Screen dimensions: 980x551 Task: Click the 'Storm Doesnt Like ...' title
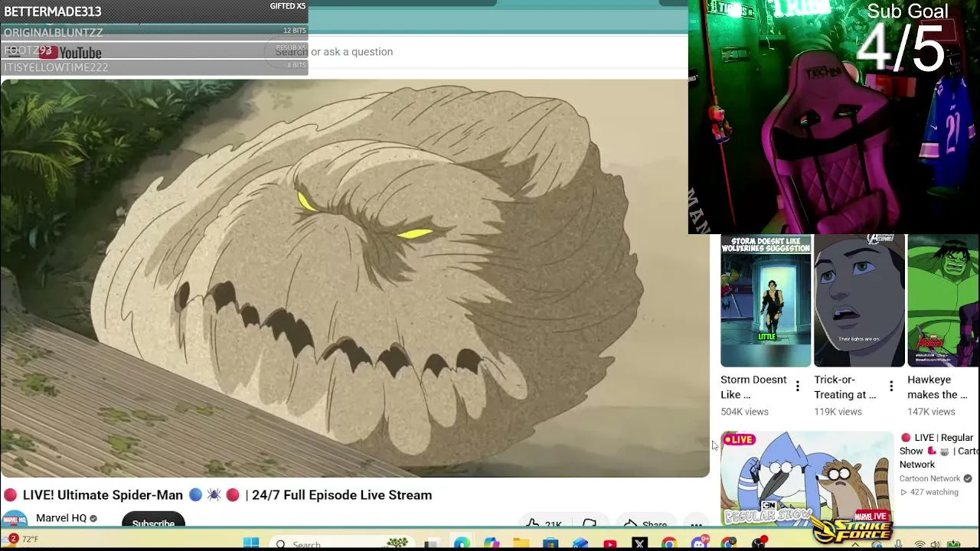[753, 387]
